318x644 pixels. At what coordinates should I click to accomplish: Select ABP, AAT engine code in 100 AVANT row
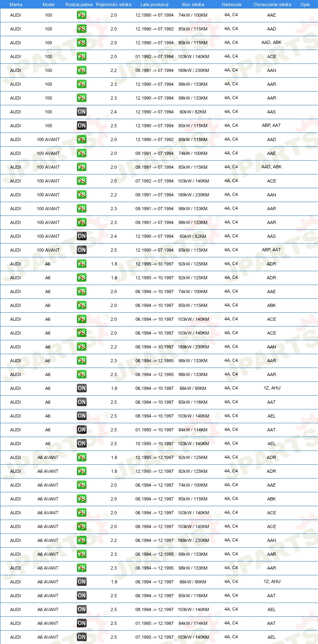(x=272, y=250)
